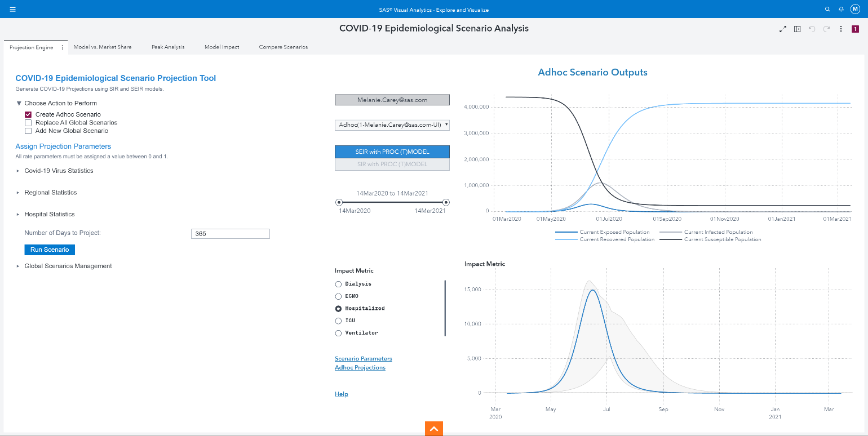Expand Covid-19 Virus Statistics section
Image resolution: width=868 pixels, height=436 pixels.
pyautogui.click(x=59, y=171)
